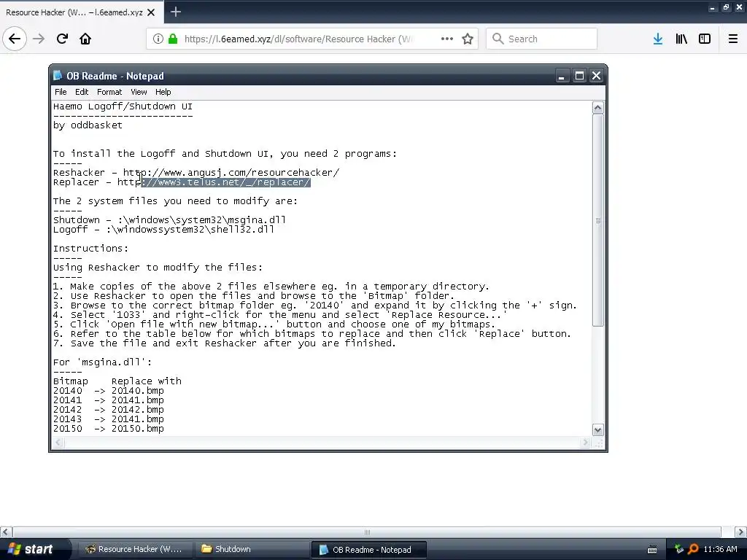The image size is (747, 560).
Task: Click the '20150 -> 20150.bmp' row
Action: pyautogui.click(x=109, y=429)
